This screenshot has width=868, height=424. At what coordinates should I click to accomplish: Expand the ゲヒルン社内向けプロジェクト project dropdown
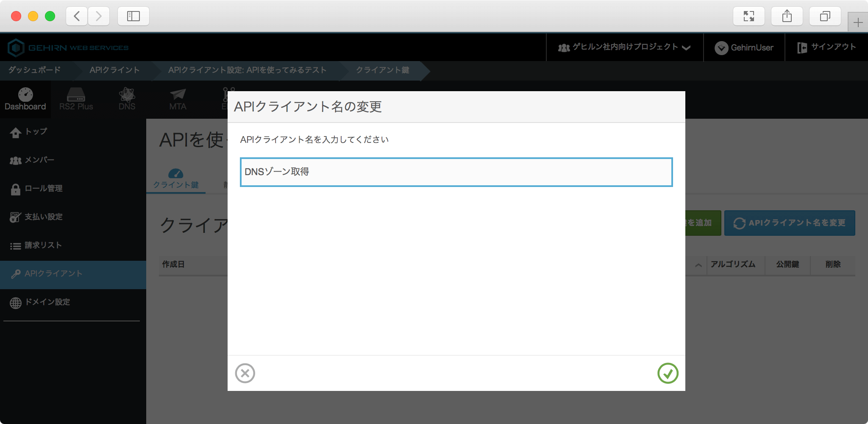point(624,47)
